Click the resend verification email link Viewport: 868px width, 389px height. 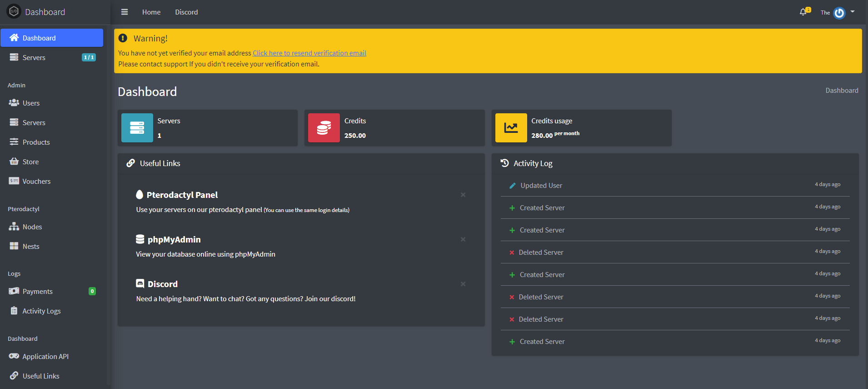click(309, 53)
